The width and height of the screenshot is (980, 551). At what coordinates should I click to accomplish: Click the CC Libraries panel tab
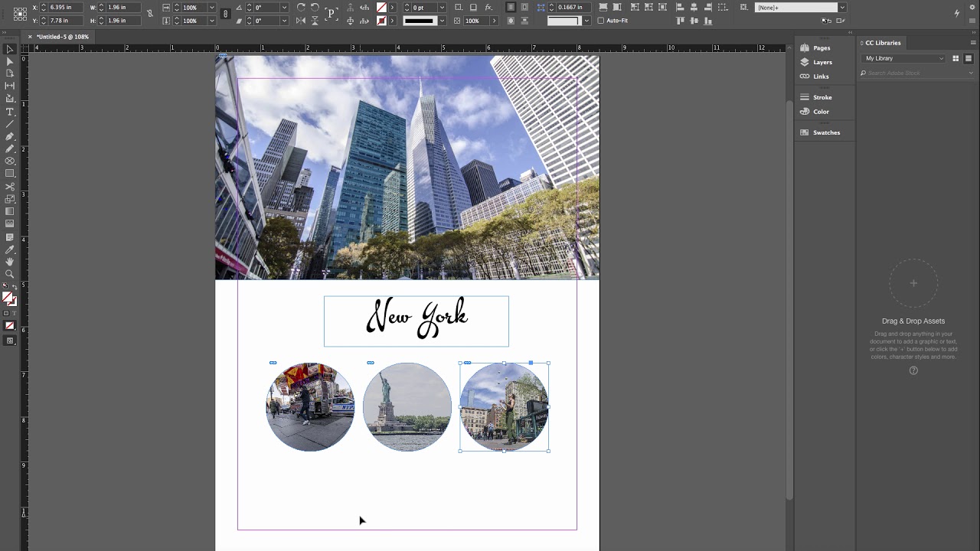pos(883,43)
